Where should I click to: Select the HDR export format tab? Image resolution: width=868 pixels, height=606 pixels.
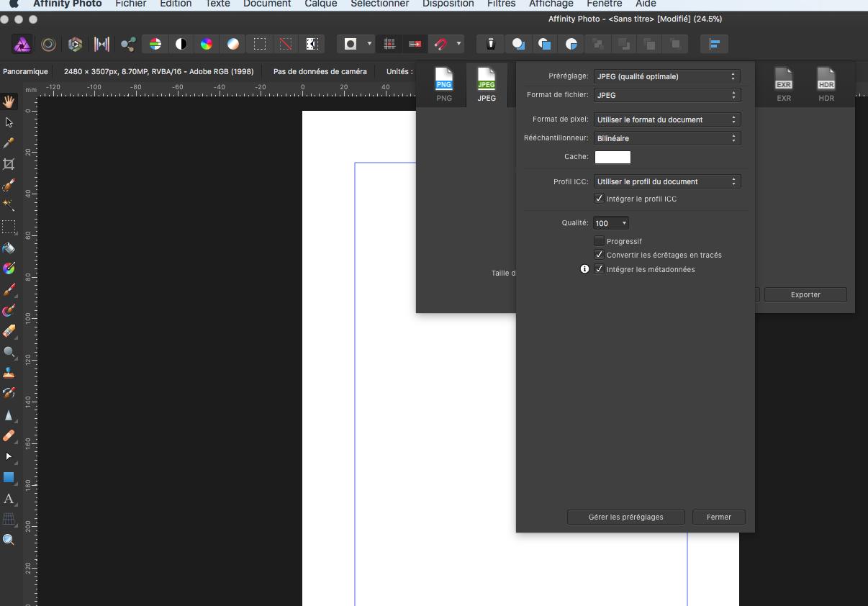pos(826,85)
